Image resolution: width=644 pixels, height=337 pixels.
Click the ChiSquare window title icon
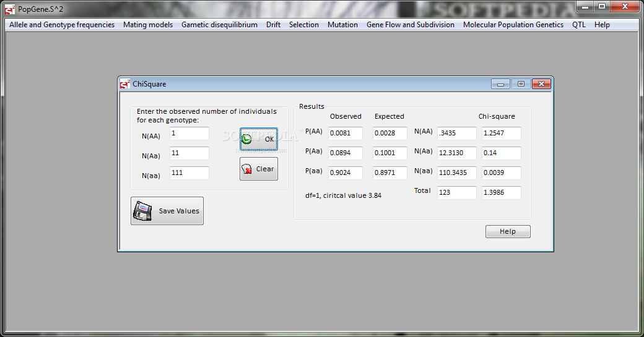pos(125,84)
